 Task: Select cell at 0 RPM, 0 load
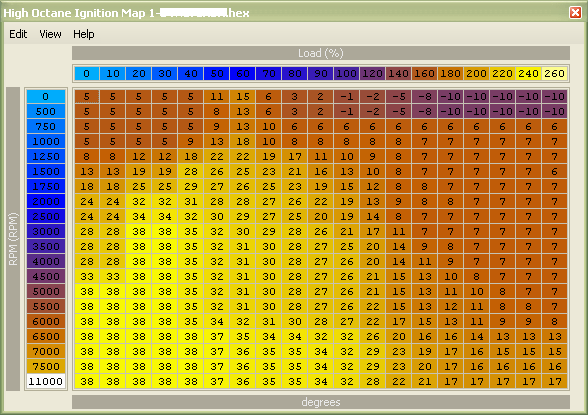[87, 96]
